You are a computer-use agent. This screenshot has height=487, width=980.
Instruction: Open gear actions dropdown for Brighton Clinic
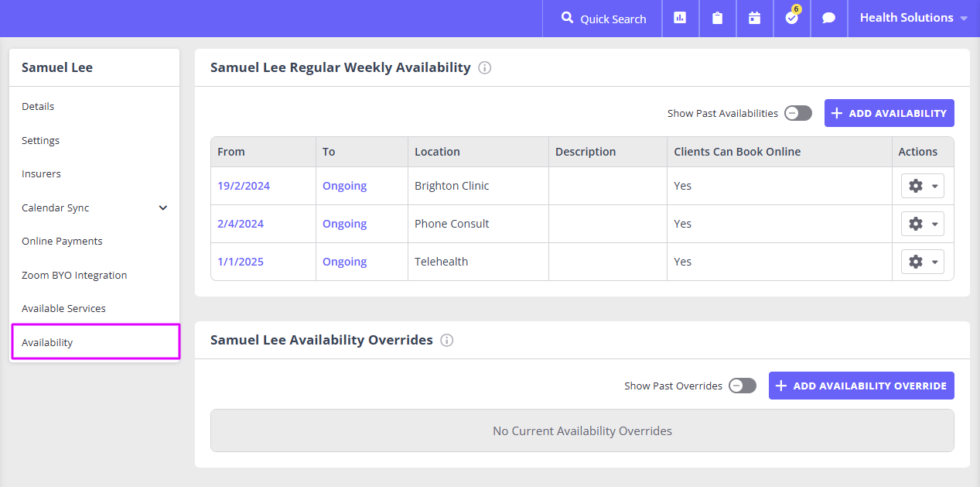pos(922,186)
